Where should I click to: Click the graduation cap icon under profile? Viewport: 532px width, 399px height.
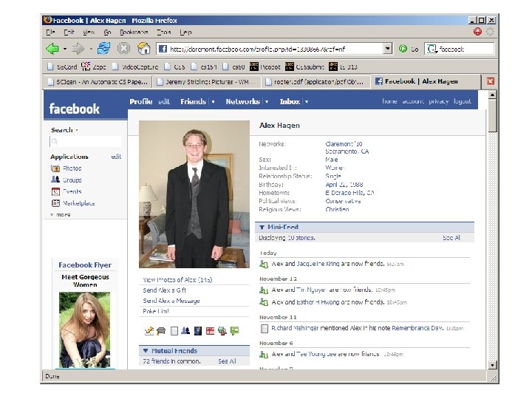point(161,331)
